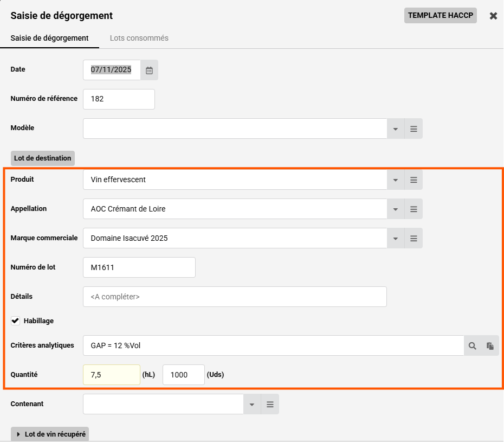Open the date calendar picker icon
The width and height of the screenshot is (504, 442).
[x=150, y=70]
